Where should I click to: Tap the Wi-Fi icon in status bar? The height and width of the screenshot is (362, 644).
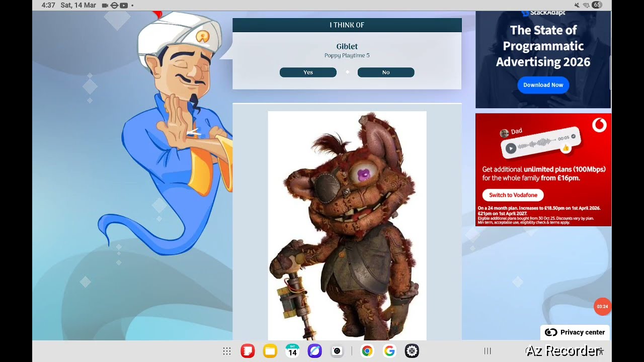[586, 5]
